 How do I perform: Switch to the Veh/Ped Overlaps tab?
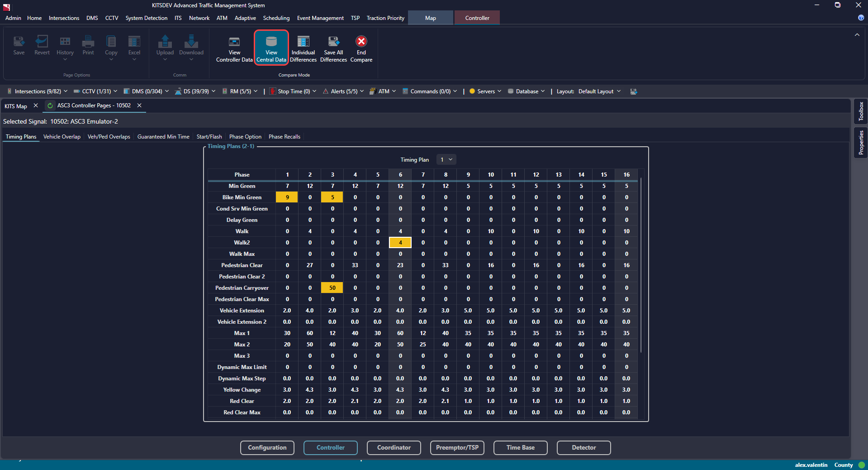pos(109,137)
